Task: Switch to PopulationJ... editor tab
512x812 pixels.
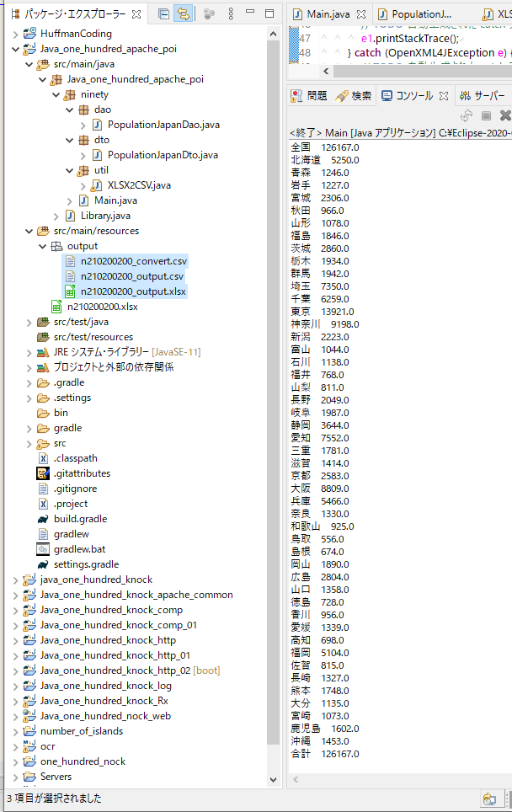Action: pyautogui.click(x=421, y=14)
